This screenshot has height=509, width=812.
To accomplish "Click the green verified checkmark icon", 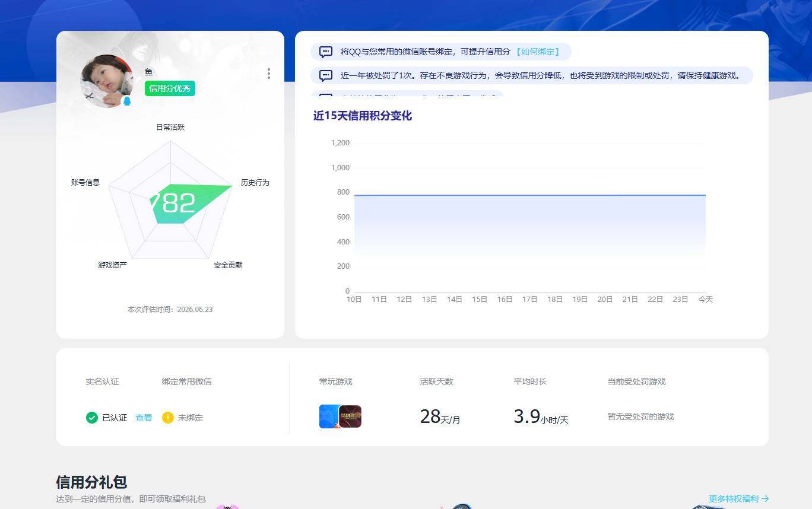I will [x=91, y=418].
